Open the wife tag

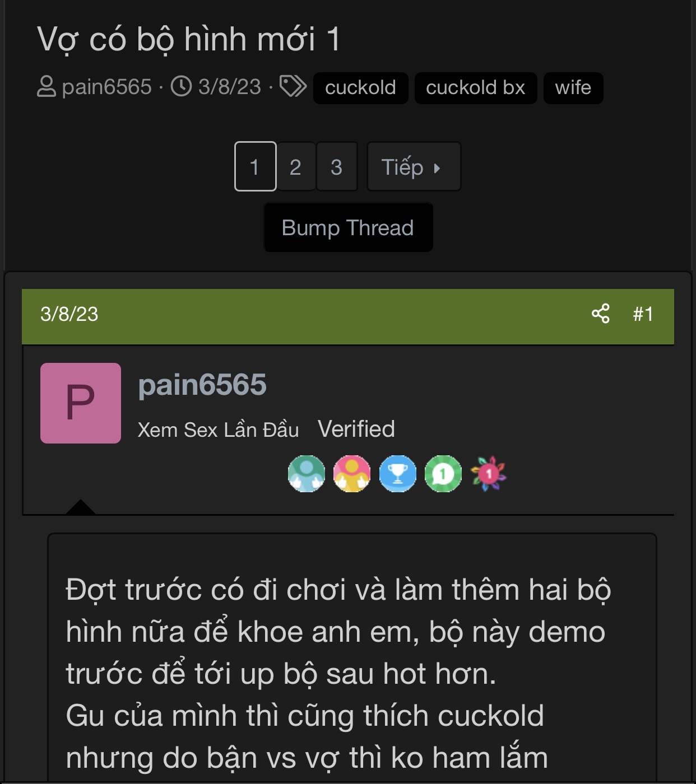point(573,88)
